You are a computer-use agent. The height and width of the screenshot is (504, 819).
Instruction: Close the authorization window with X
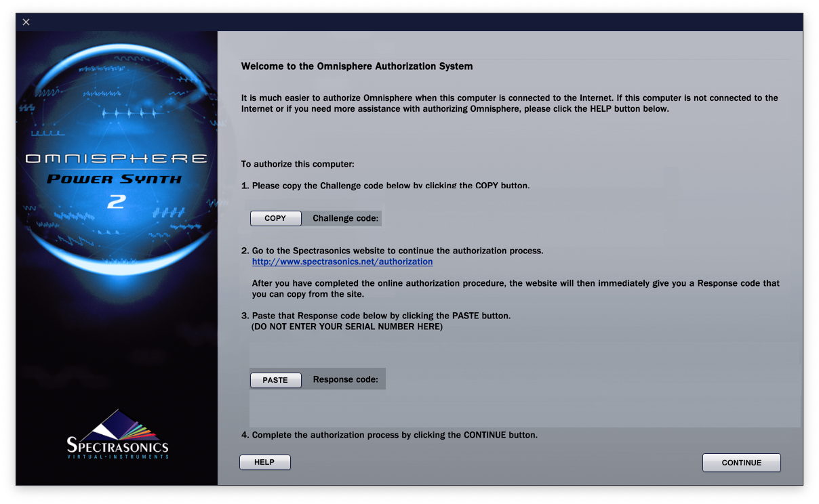[26, 22]
